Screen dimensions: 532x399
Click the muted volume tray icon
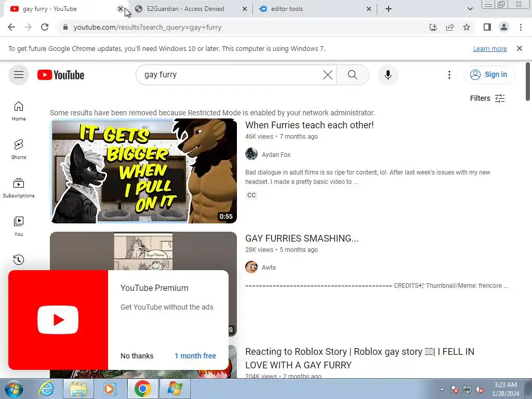(x=480, y=390)
